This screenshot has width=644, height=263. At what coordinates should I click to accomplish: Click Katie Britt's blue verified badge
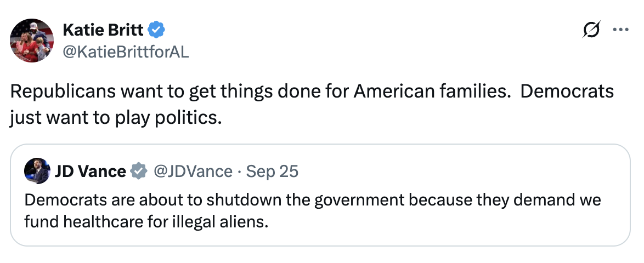click(x=157, y=30)
